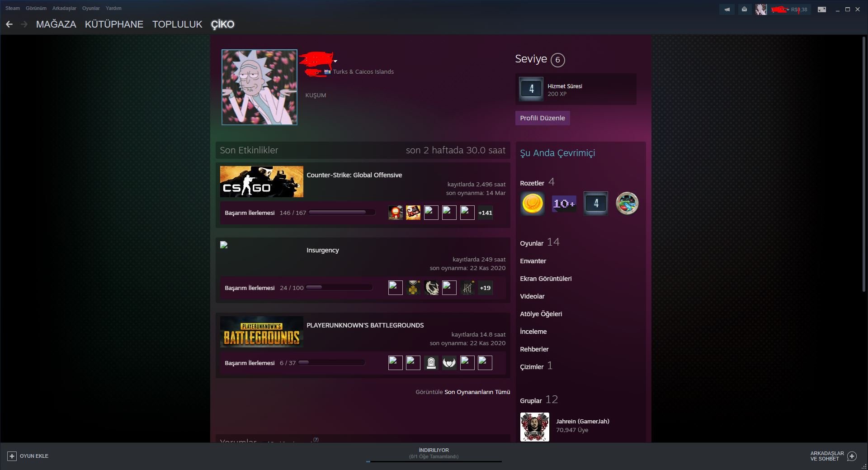Open the Counter-Strike: Global Offensive title link
The height and width of the screenshot is (470, 868).
point(354,175)
